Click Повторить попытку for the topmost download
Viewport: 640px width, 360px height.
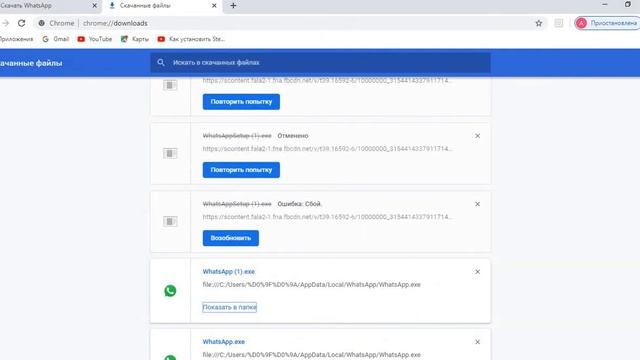pos(241,102)
